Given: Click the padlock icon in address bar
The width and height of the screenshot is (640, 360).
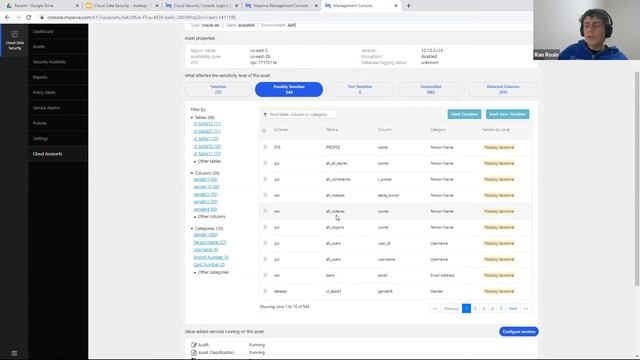Looking at the screenshot, I should pyautogui.click(x=42, y=17).
